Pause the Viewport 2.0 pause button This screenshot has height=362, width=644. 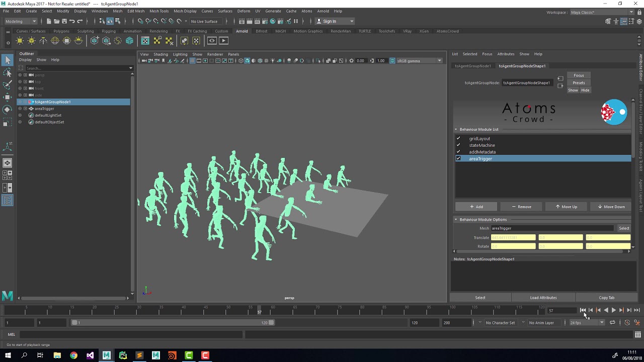point(295,21)
